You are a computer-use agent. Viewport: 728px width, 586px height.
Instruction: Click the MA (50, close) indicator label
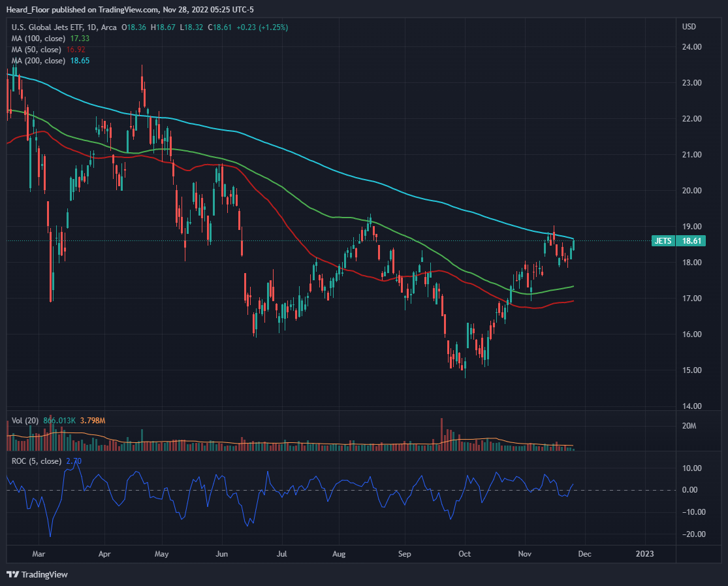pyautogui.click(x=36, y=50)
